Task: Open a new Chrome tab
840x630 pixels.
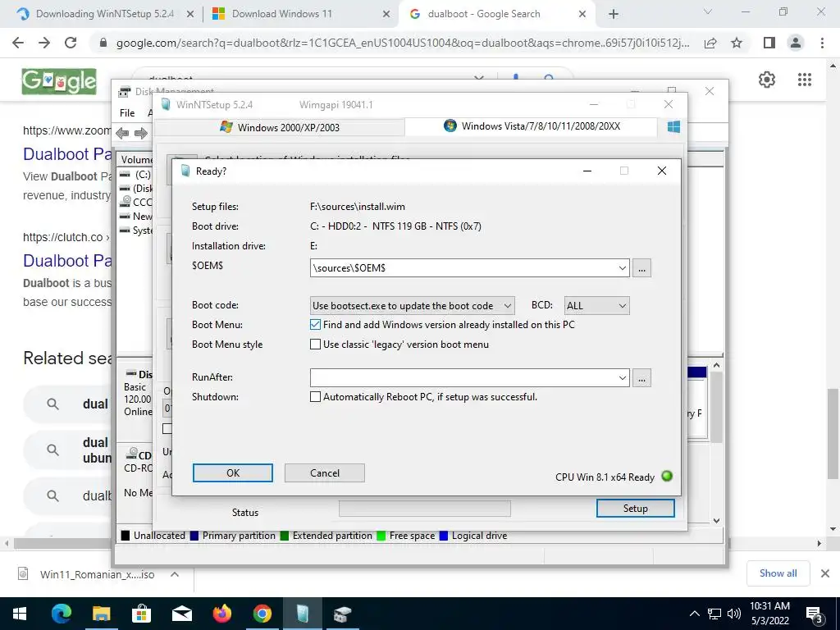Action: coord(614,15)
